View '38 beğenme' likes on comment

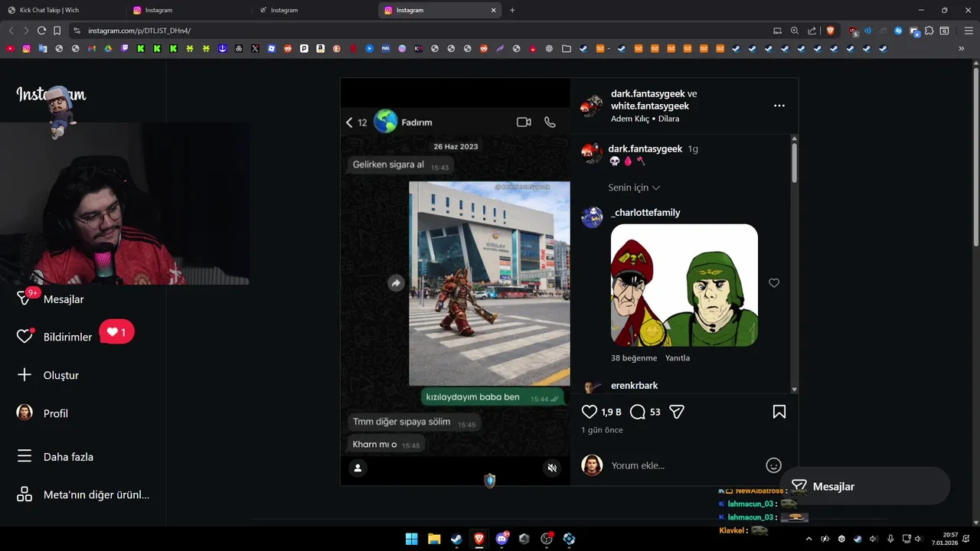pos(634,358)
